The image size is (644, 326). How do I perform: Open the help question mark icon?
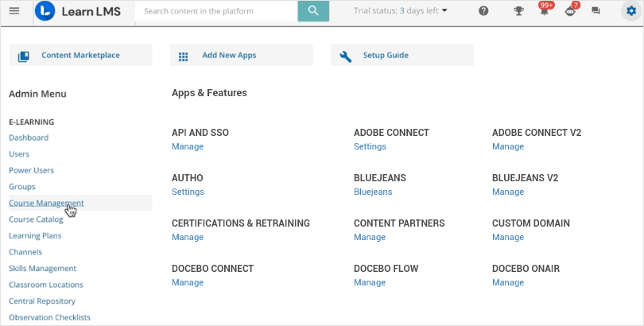point(483,11)
